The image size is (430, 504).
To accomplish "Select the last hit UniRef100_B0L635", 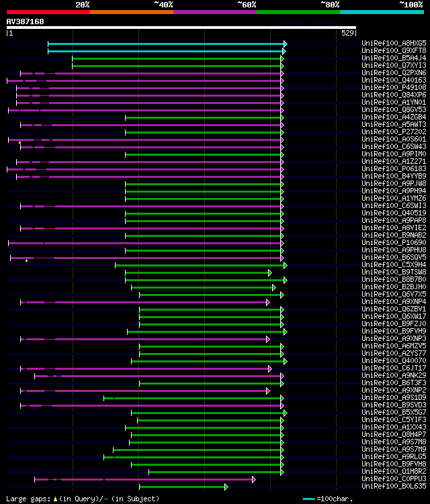I will (x=394, y=487).
